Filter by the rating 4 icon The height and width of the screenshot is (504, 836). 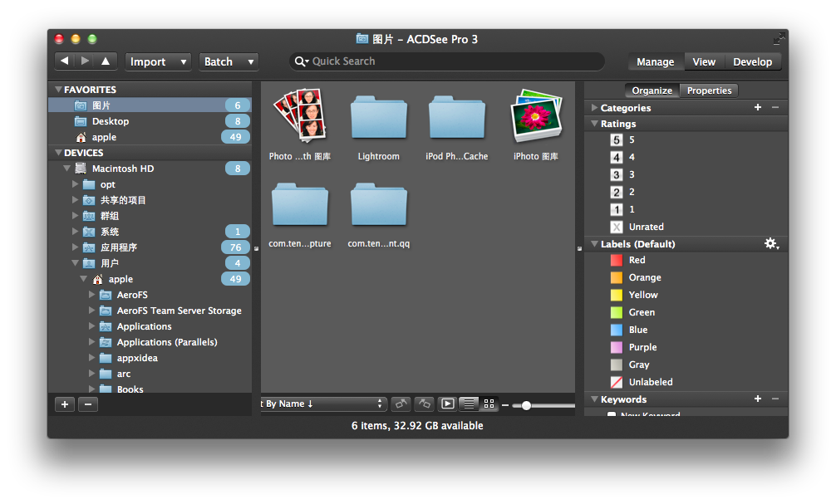pos(617,157)
